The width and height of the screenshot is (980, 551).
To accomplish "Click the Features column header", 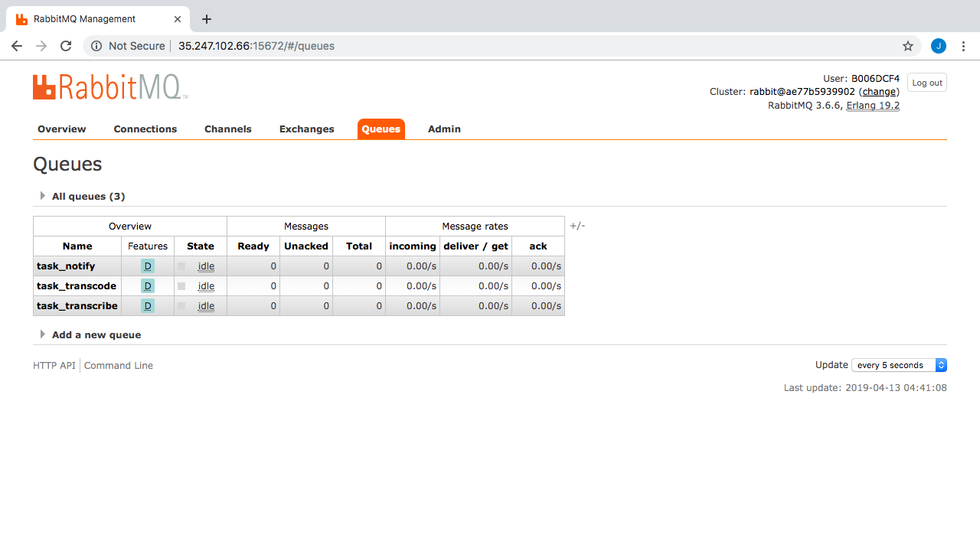I will [x=148, y=246].
